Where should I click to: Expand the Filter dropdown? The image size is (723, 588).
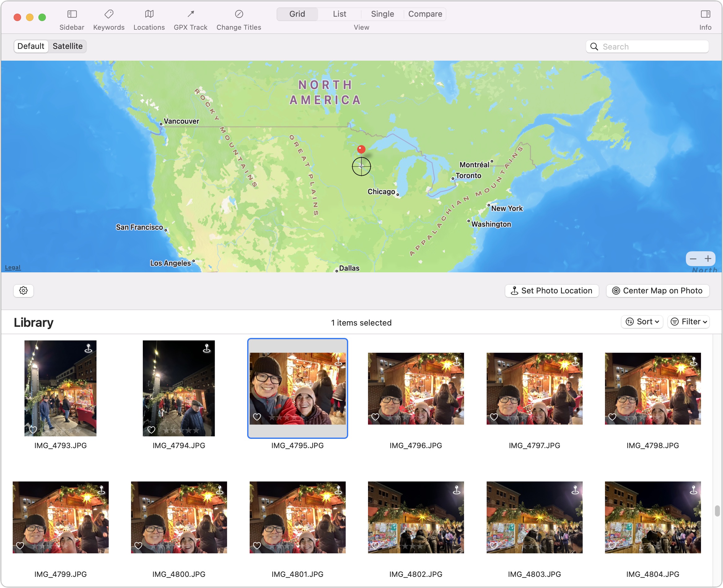pyautogui.click(x=688, y=322)
